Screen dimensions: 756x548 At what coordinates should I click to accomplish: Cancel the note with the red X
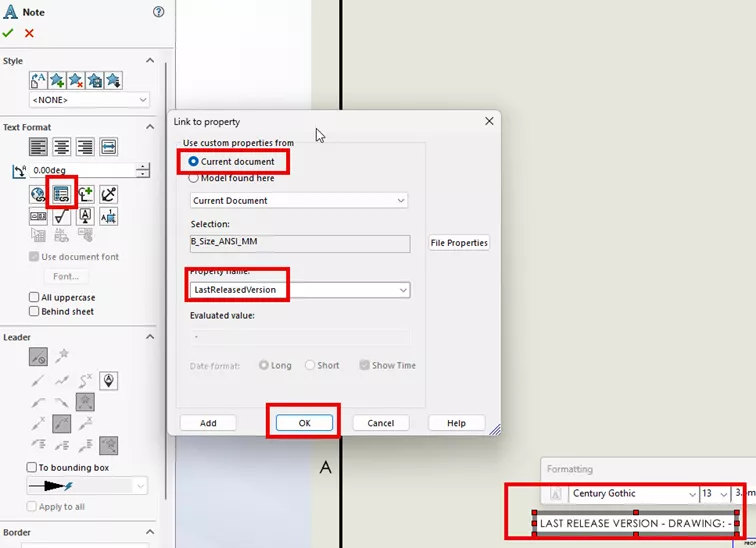(x=29, y=33)
